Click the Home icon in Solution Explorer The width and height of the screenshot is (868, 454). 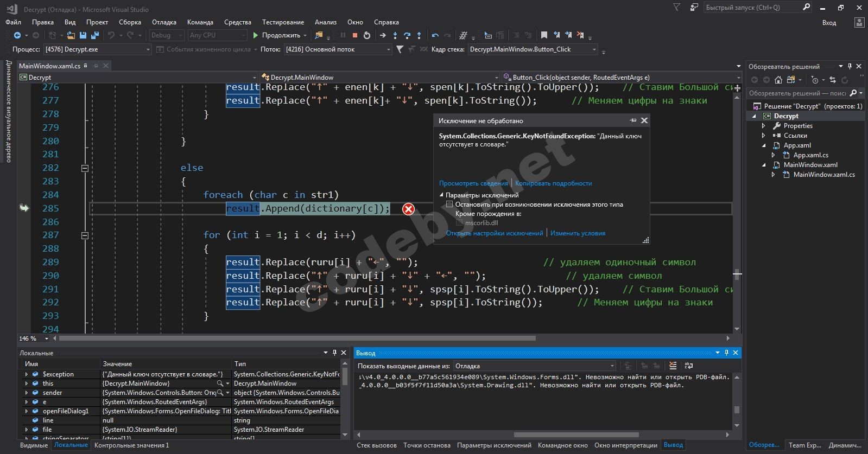tap(778, 80)
